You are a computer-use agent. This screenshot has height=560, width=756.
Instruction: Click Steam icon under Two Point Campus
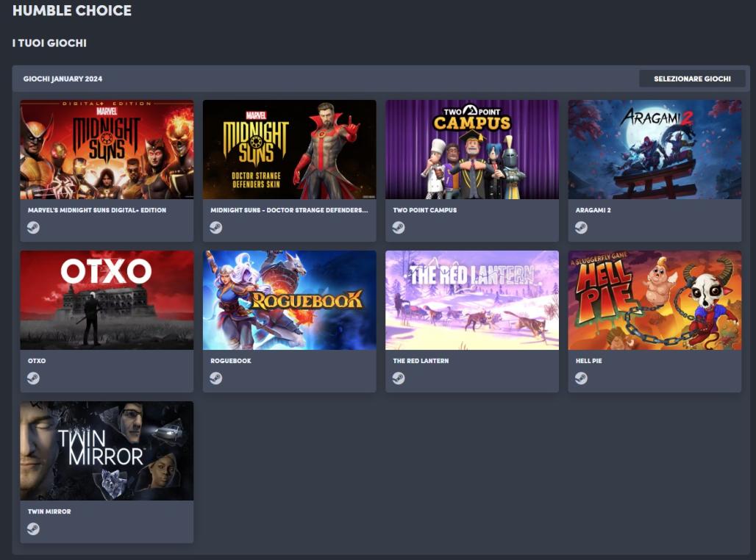tap(398, 227)
